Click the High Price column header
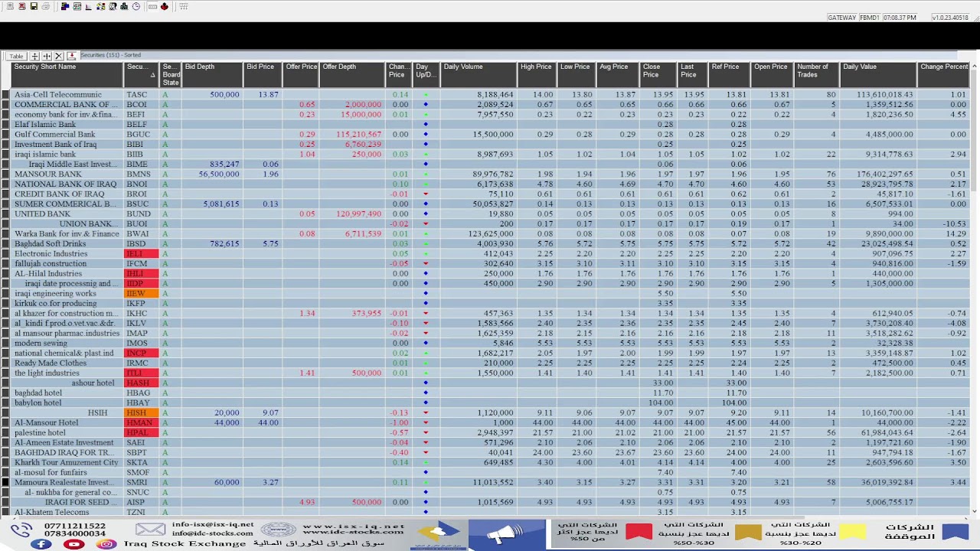 pyautogui.click(x=537, y=74)
